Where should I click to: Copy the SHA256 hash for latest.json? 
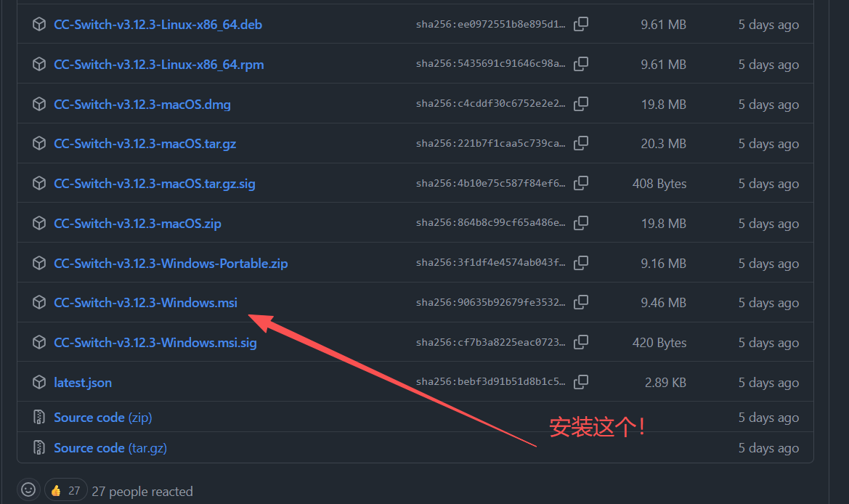[580, 382]
